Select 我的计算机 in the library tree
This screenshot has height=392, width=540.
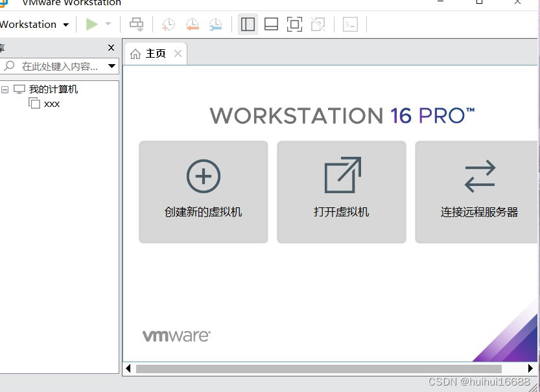point(53,89)
